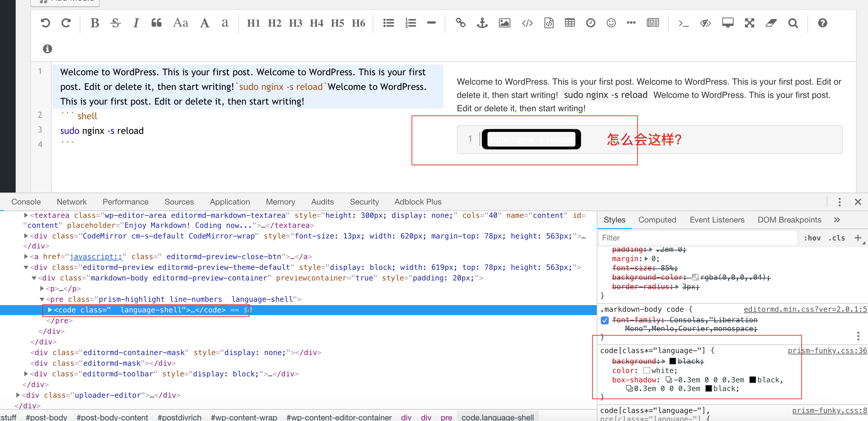Expand the uploader-editor div node

[18, 395]
